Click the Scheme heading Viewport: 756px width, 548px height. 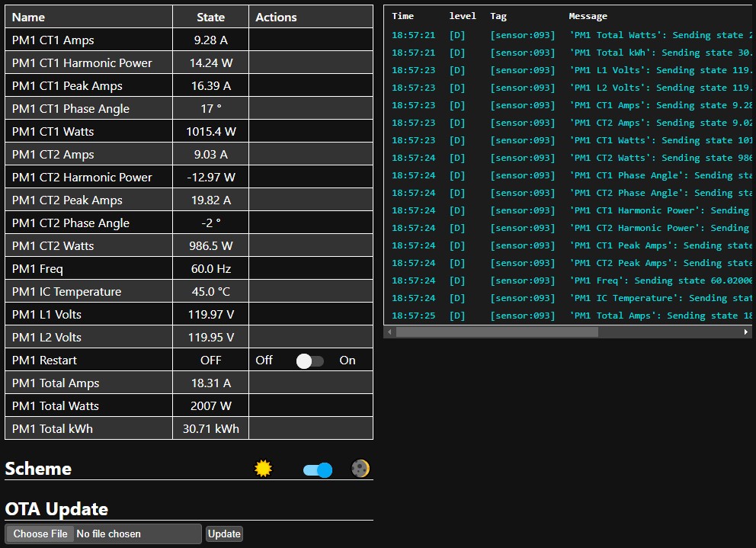pyautogui.click(x=38, y=469)
